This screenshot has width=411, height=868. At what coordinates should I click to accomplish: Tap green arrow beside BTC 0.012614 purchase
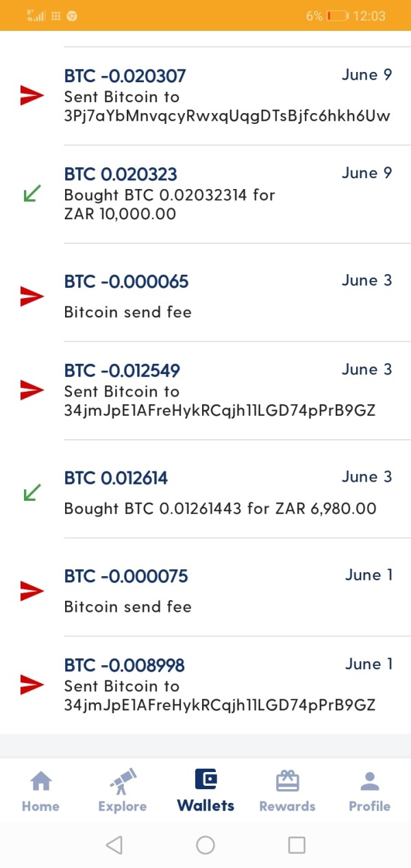[32, 492]
